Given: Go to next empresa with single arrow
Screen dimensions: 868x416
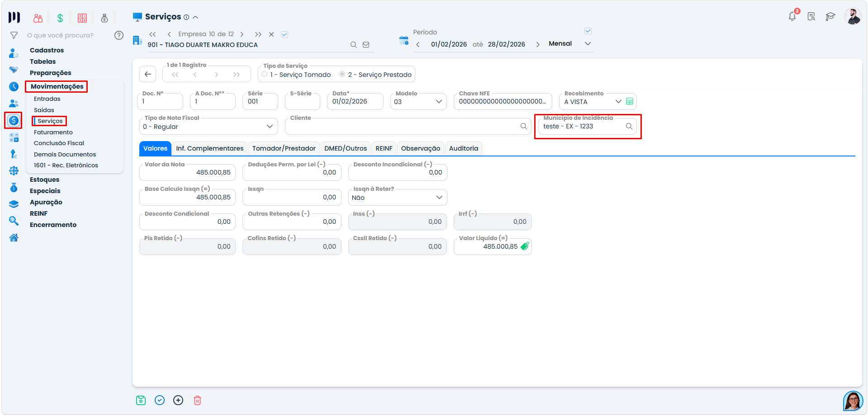Looking at the screenshot, I should click(x=242, y=34).
